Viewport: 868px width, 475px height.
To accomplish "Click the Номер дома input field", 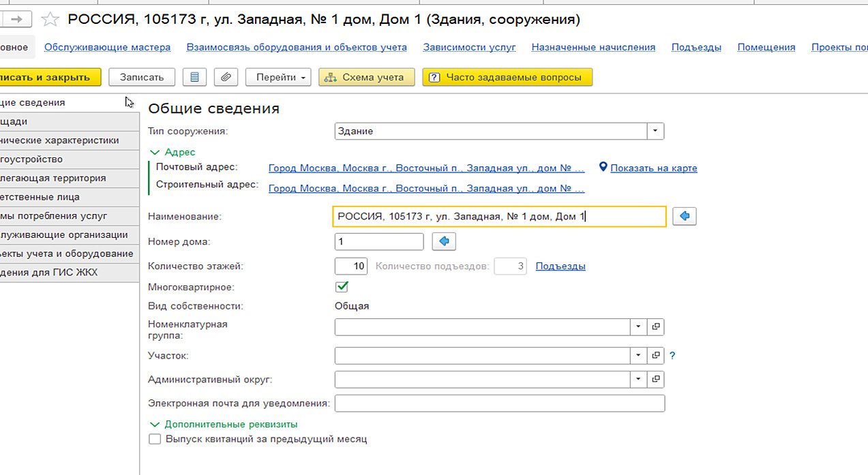I will tap(379, 241).
